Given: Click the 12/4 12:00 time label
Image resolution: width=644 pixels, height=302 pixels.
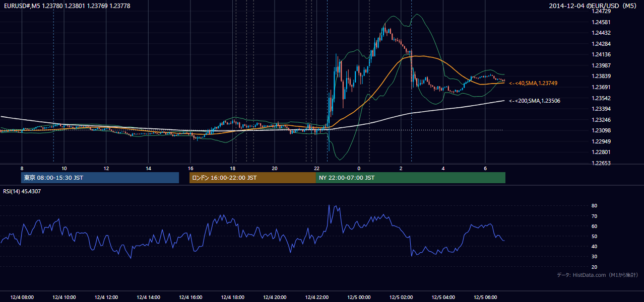Looking at the screenshot, I should [106, 297].
